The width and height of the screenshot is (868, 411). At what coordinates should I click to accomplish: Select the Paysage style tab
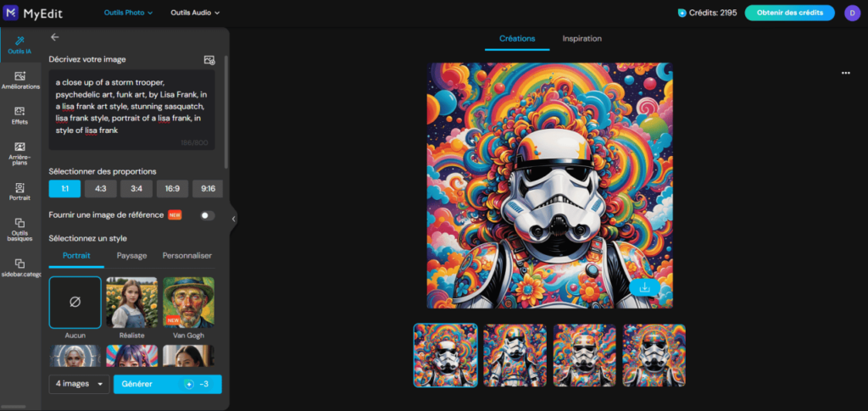(x=131, y=256)
